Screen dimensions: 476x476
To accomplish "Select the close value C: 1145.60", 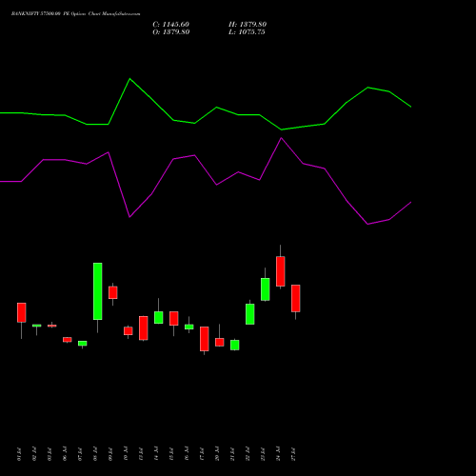I will click(171, 25).
